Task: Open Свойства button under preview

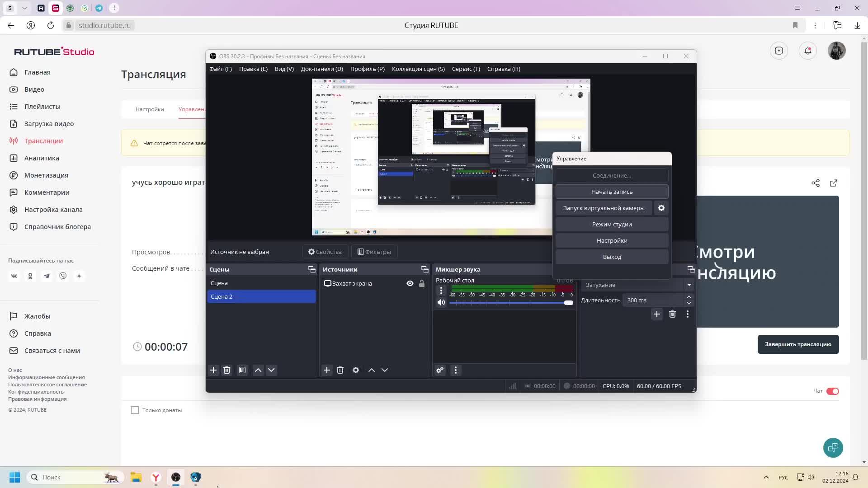Action: [x=325, y=252]
